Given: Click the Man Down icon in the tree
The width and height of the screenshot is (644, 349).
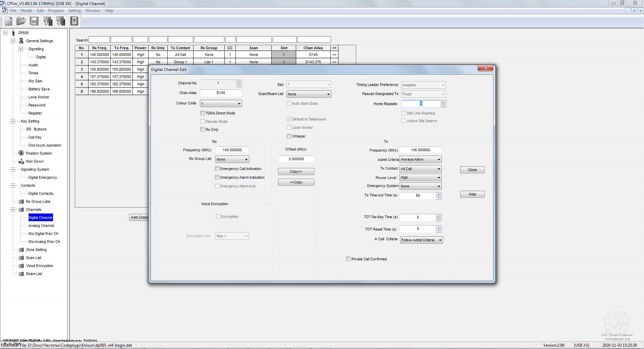Looking at the screenshot, I should click(21, 161).
